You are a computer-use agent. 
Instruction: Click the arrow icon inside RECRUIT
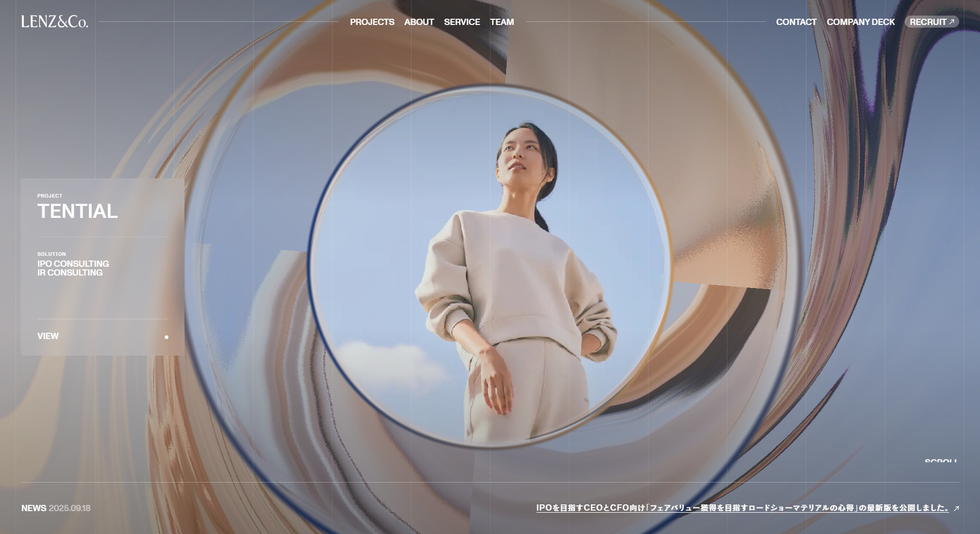(x=951, y=22)
